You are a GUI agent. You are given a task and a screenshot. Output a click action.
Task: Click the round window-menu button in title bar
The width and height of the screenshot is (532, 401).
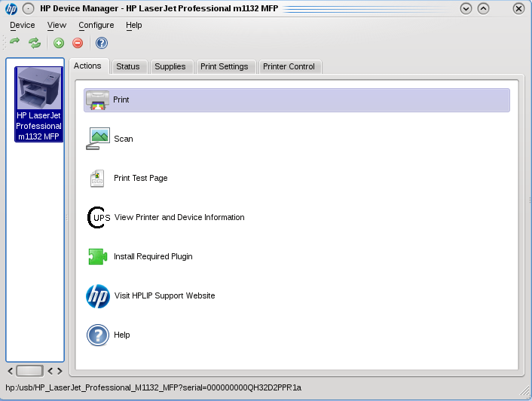[28, 8]
